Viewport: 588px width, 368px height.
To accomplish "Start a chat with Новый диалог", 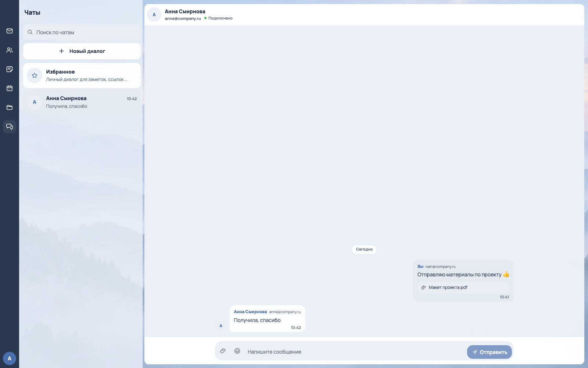I will [x=82, y=51].
